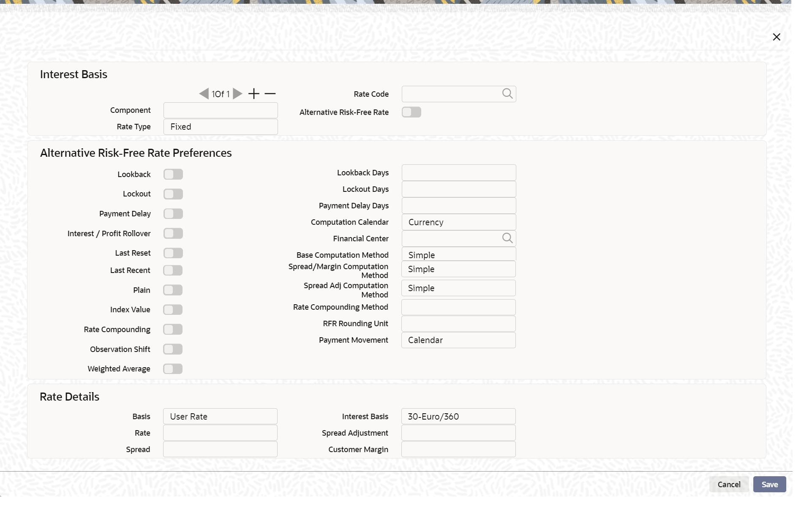Click the Interest Basis section heading
Screen dimensions: 804x532
click(74, 74)
